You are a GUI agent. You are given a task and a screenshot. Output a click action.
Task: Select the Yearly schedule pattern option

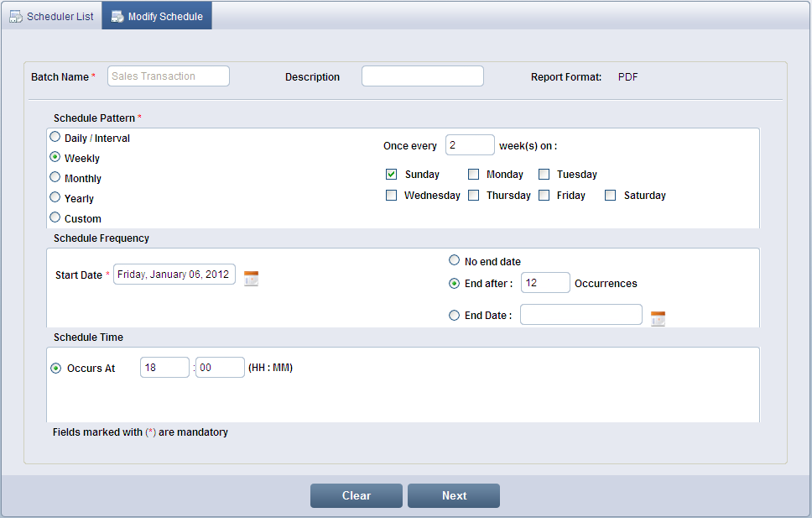click(55, 197)
